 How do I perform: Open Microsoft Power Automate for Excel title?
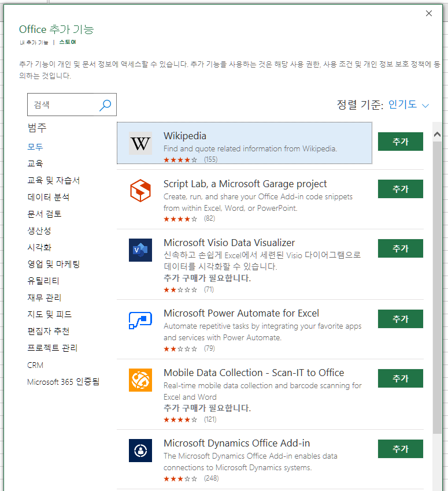pyautogui.click(x=241, y=313)
